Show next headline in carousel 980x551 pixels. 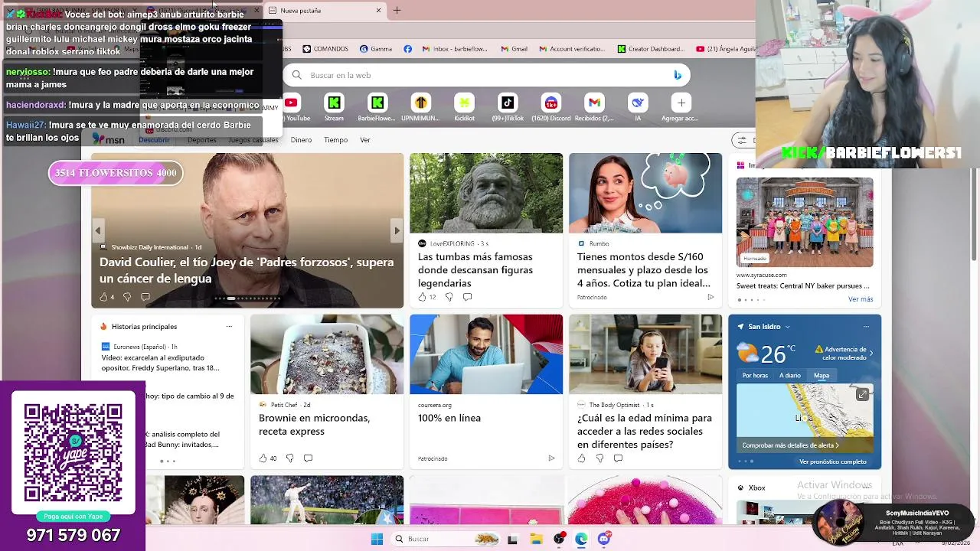(397, 230)
